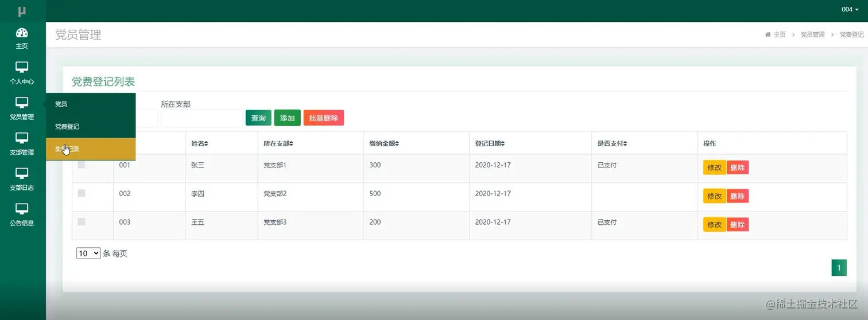Click 已支付 in 王五's row
This screenshot has width=868, height=320.
click(607, 222)
